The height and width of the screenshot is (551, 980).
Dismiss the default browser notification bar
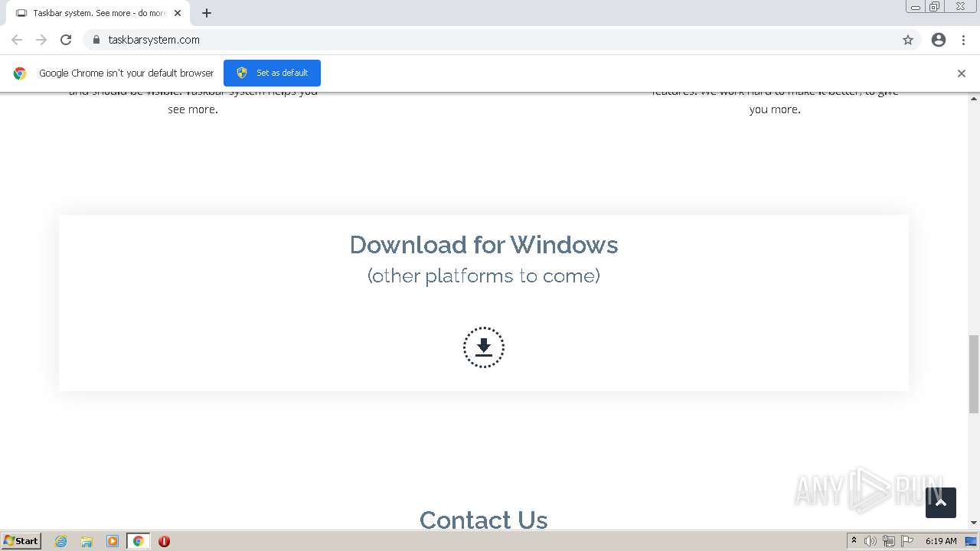[962, 73]
